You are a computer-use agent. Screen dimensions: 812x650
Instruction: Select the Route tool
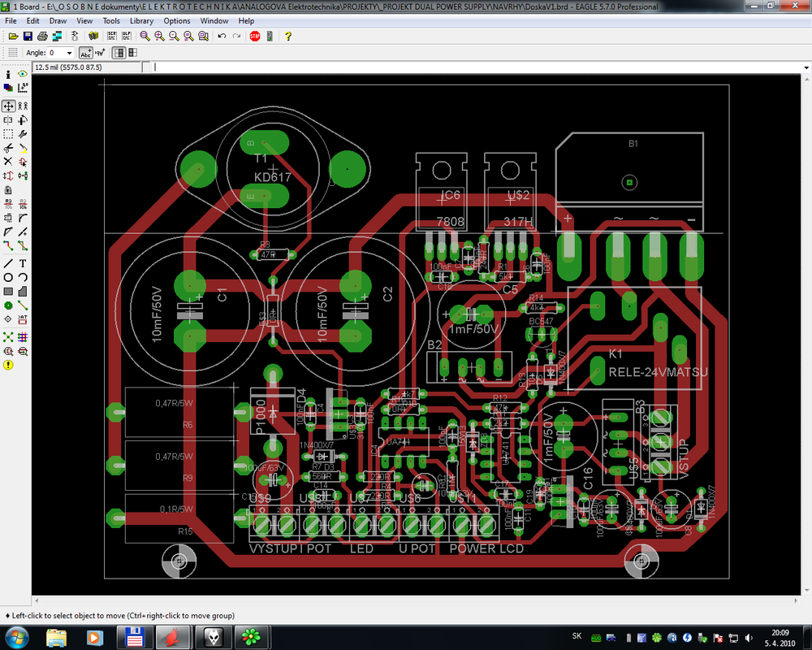point(8,245)
